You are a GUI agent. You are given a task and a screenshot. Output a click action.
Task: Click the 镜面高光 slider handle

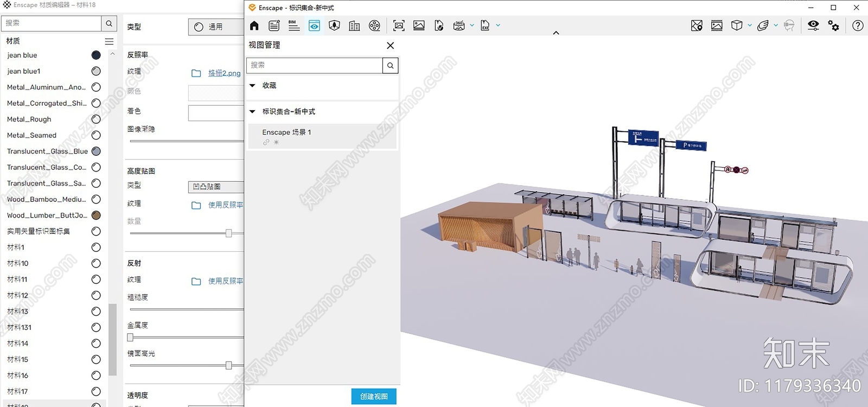tap(229, 366)
